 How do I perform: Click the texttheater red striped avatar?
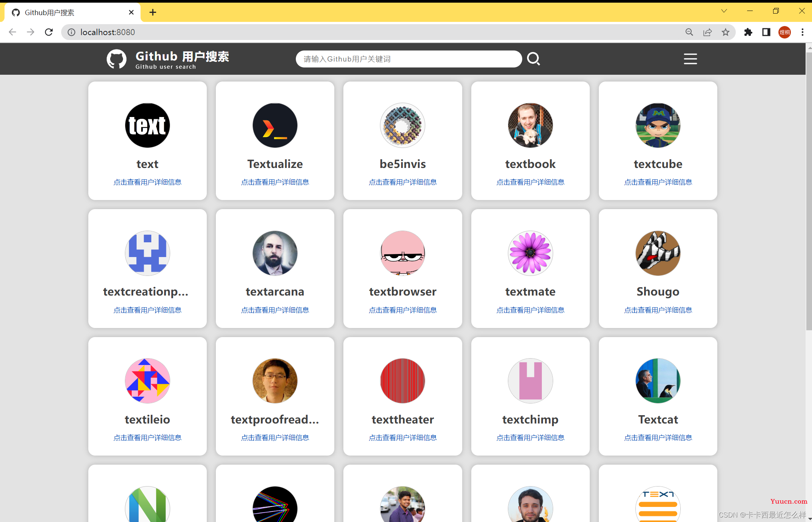click(403, 380)
